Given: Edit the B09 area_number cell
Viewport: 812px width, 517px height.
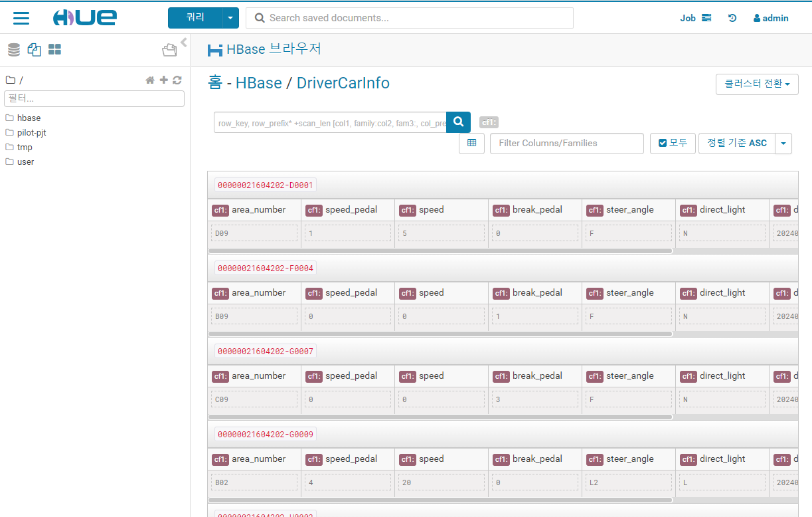Looking at the screenshot, I should (254, 316).
